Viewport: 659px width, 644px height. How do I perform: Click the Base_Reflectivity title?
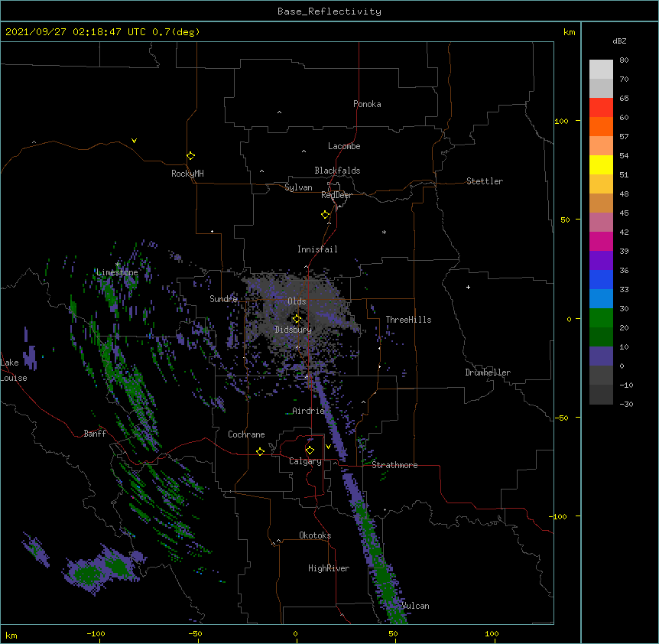[329, 11]
